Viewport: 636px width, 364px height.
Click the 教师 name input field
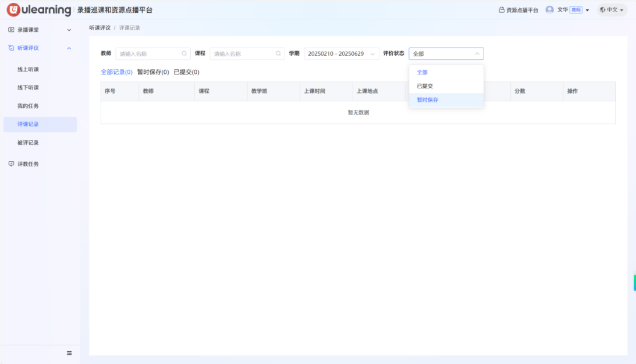click(148, 53)
